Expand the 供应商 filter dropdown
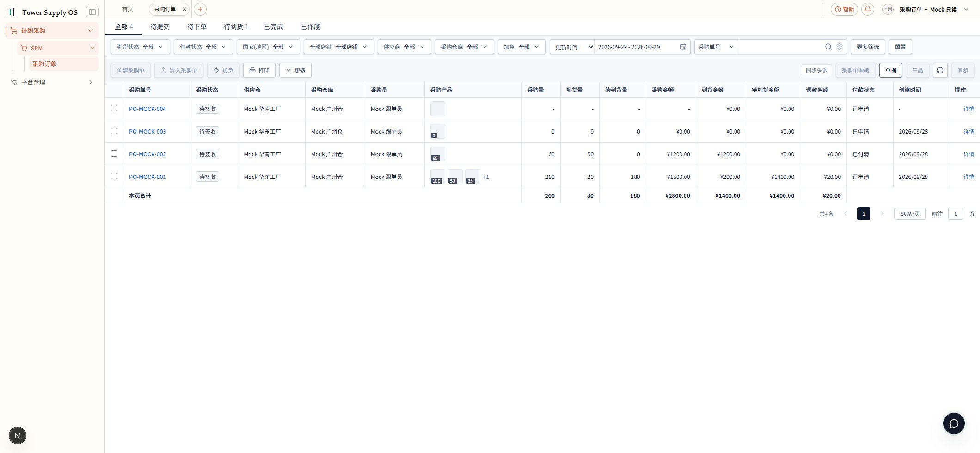 [x=404, y=47]
